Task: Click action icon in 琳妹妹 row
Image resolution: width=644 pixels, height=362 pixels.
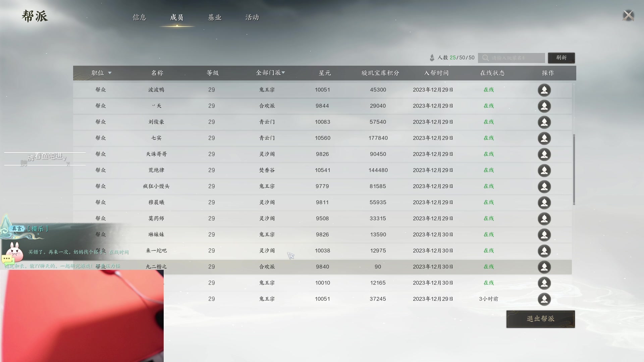Action: point(544,235)
